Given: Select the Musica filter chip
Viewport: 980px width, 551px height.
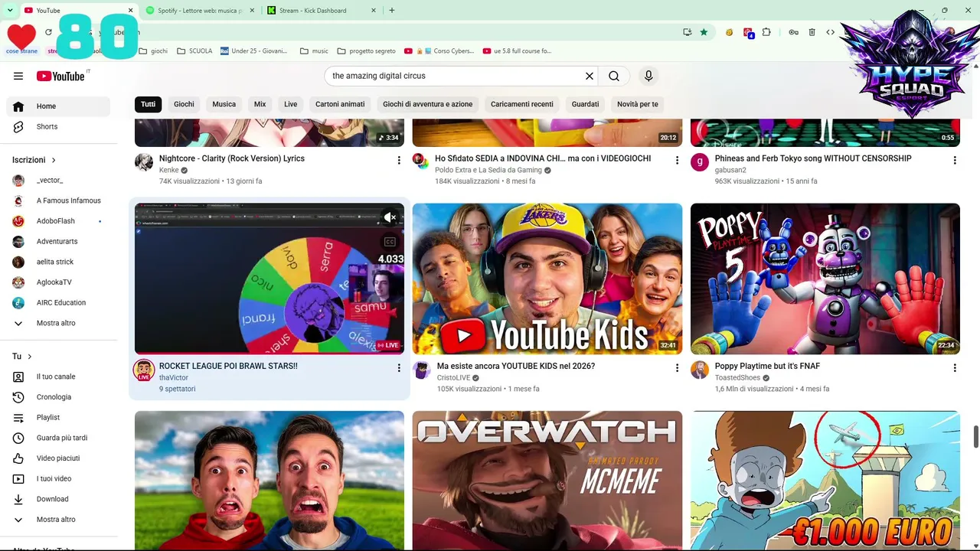Looking at the screenshot, I should 224,104.
